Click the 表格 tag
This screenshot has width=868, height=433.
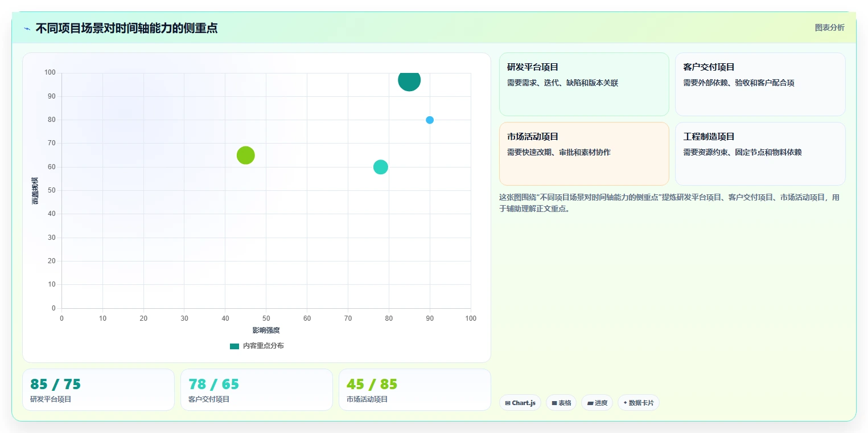click(561, 403)
